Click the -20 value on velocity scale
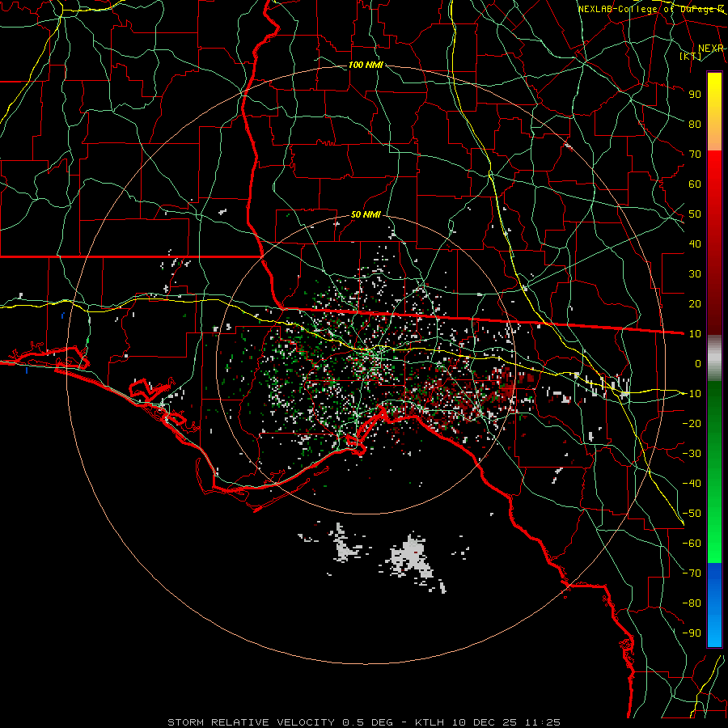Screen dimensions: 728x728 coord(692,423)
